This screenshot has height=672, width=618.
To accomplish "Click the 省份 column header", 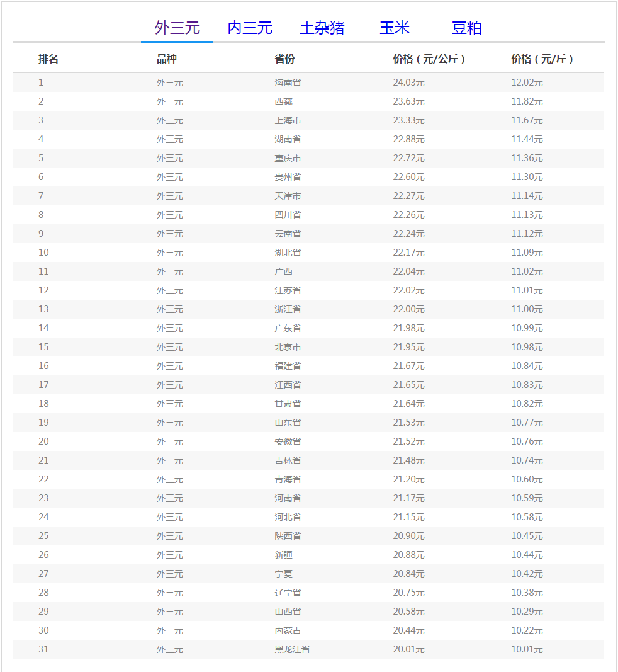I will click(x=284, y=59).
